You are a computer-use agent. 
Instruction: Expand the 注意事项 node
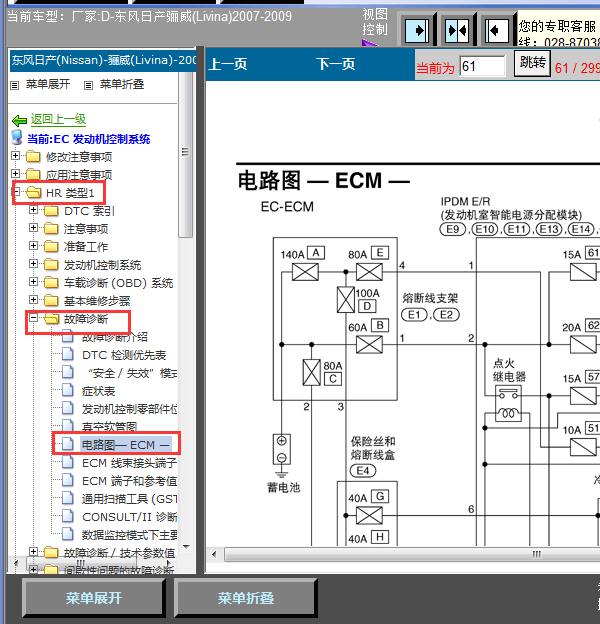point(33,228)
